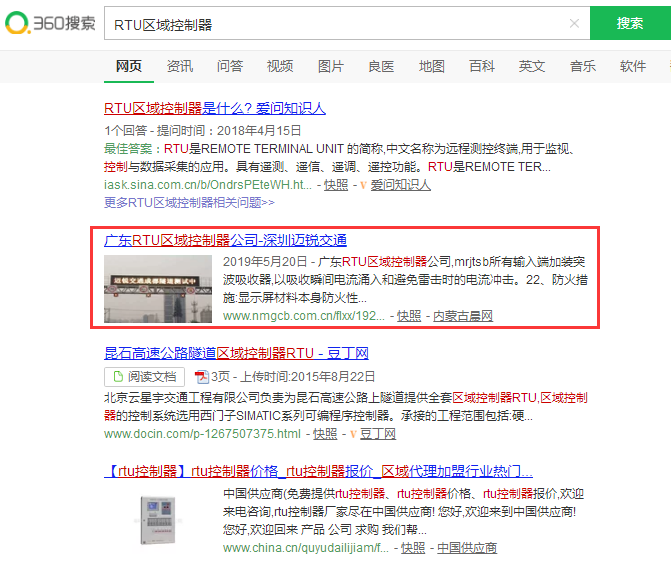The width and height of the screenshot is (671, 566).
Task: Click the iask.sina.com.cn/b/OndrsPEteWH.ht... URL
Action: pyautogui.click(x=208, y=185)
